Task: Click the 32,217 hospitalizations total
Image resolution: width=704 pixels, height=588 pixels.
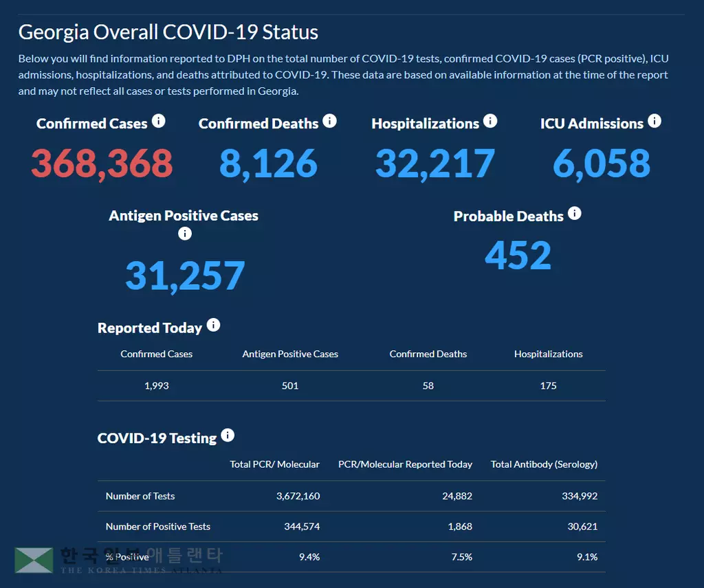Action: (434, 163)
